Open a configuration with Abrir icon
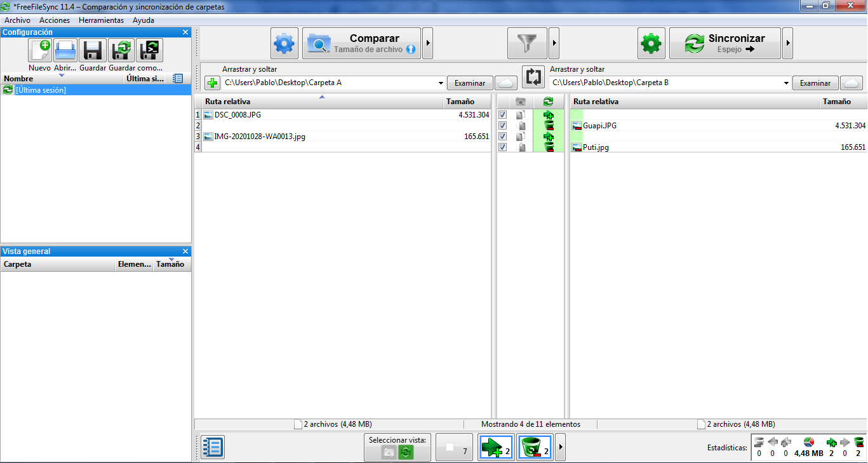Viewport: 868px width, 463px height. 65,50
